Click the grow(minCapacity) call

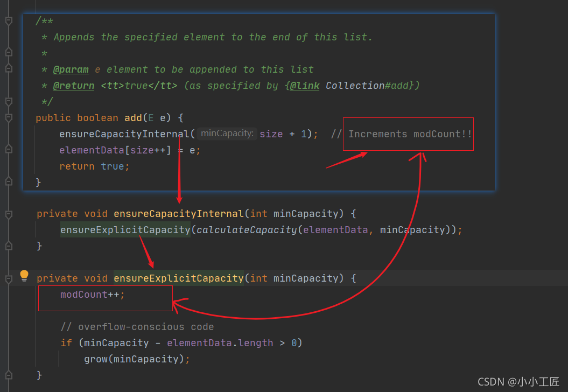click(x=137, y=359)
